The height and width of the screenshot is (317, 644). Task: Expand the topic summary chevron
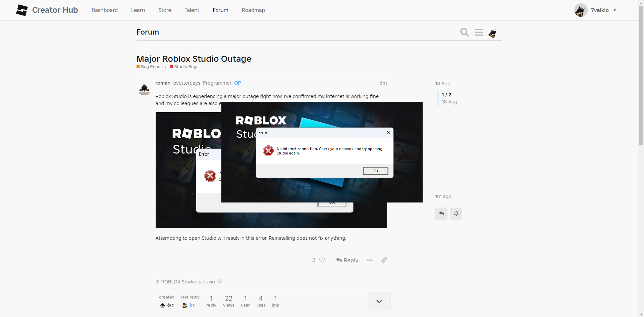pyautogui.click(x=379, y=302)
